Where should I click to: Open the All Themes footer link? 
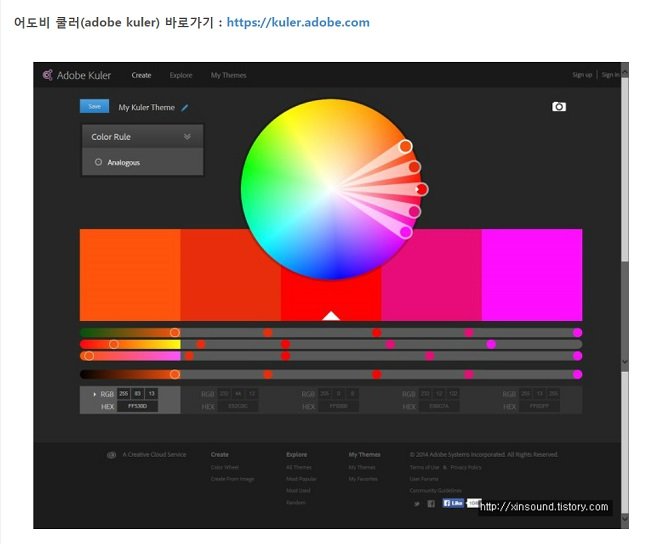pyautogui.click(x=298, y=467)
